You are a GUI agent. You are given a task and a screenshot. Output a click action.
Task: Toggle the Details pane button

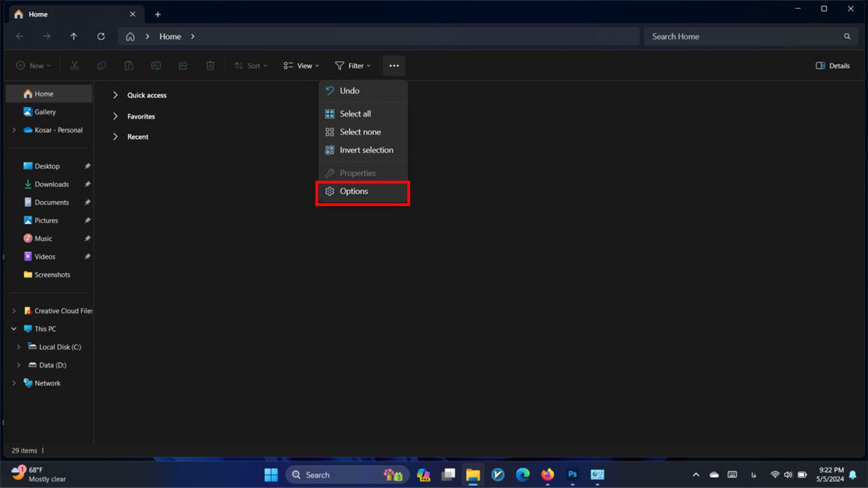[x=832, y=66]
